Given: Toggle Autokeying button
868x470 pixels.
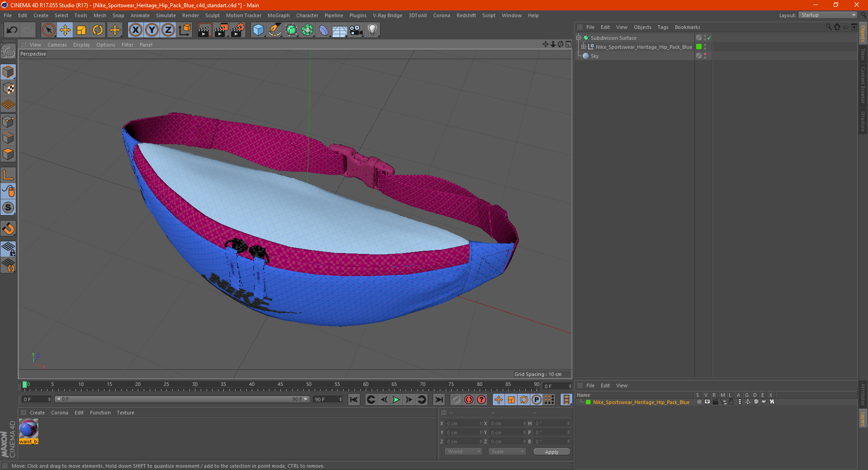Looking at the screenshot, I should pyautogui.click(x=469, y=399).
